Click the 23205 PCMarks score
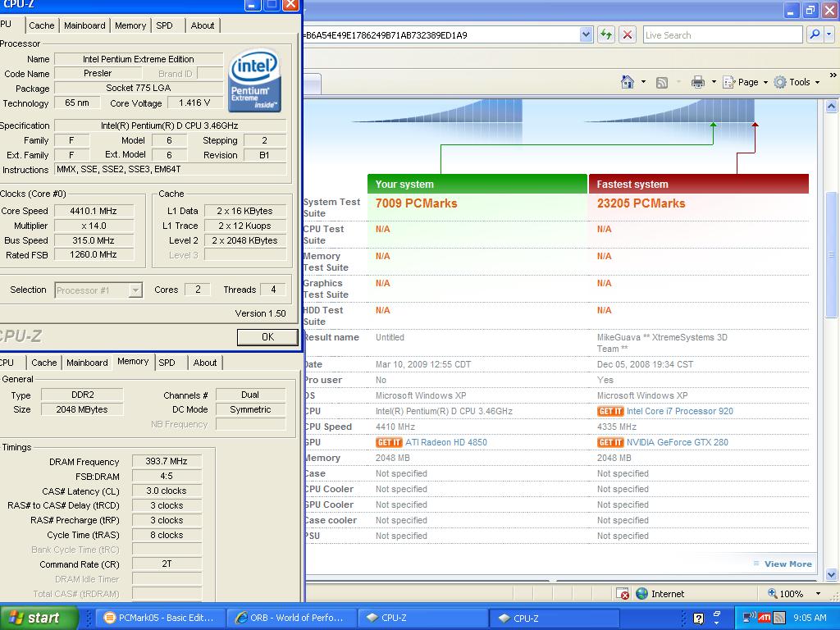The height and width of the screenshot is (630, 840). click(x=641, y=203)
